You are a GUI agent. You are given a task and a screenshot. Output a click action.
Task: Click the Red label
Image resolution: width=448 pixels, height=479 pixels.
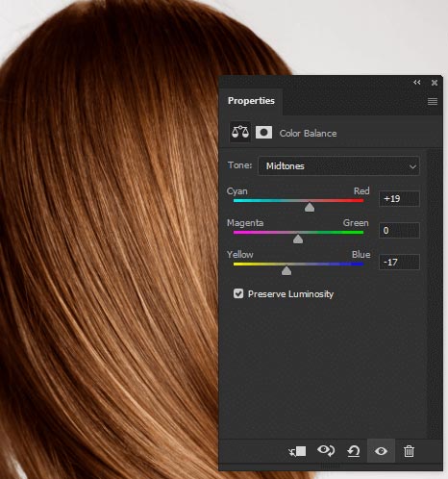tap(361, 190)
